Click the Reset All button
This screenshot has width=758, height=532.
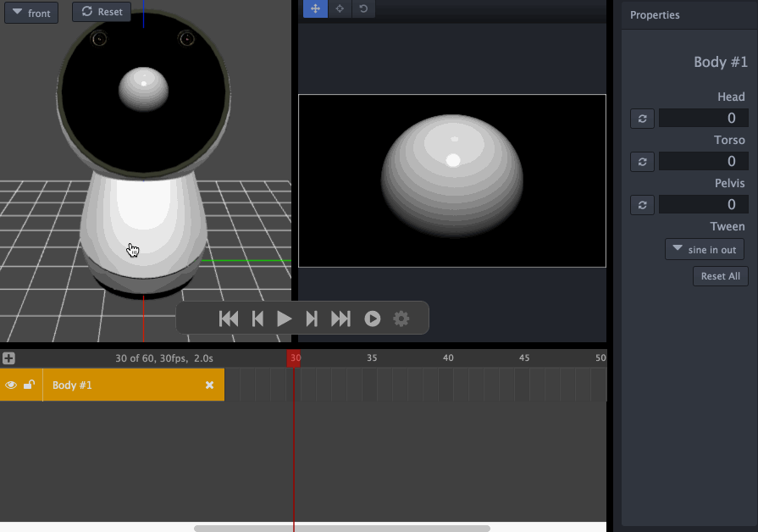[x=720, y=276]
